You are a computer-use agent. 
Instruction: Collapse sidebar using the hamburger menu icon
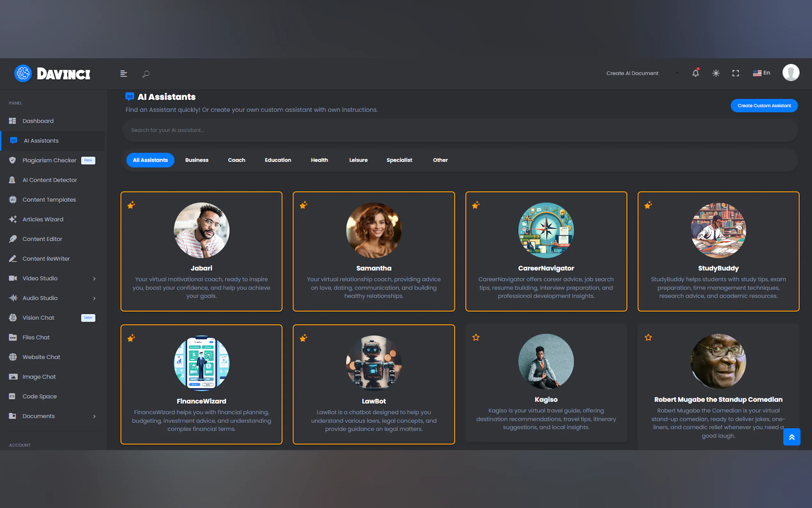coord(123,74)
